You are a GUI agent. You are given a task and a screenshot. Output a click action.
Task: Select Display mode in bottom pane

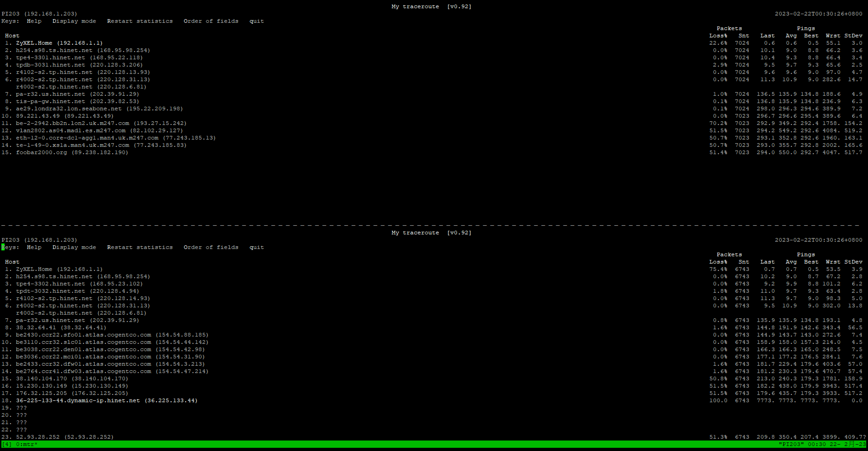[74, 247]
